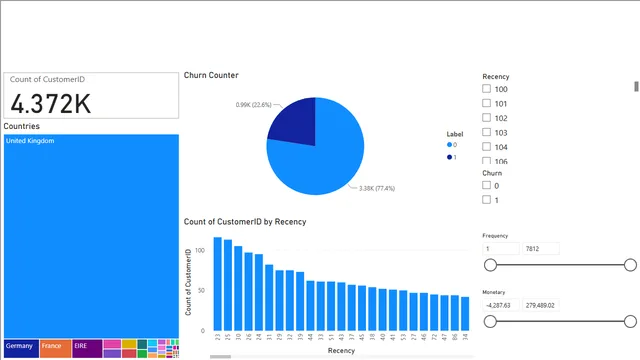Tick the Churn 1 checkbox
Image resolution: width=640 pixels, height=360 pixels.
click(x=486, y=200)
